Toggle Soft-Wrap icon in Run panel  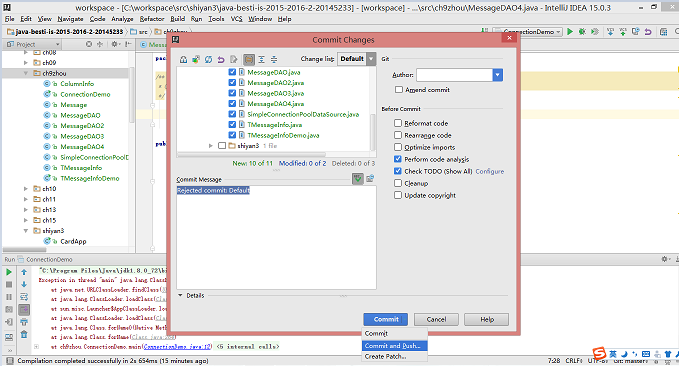(x=24, y=297)
